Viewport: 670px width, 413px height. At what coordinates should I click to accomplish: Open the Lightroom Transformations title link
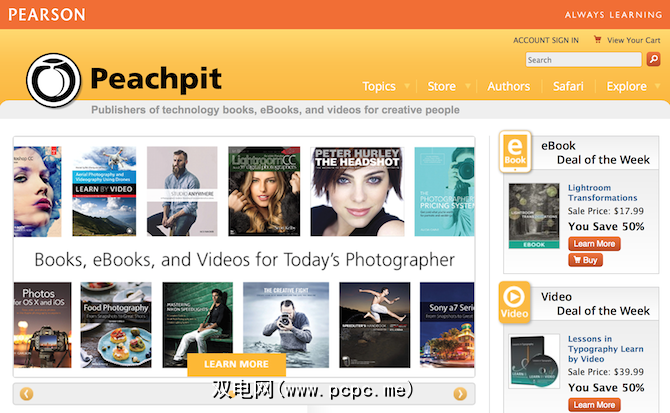[x=602, y=192]
